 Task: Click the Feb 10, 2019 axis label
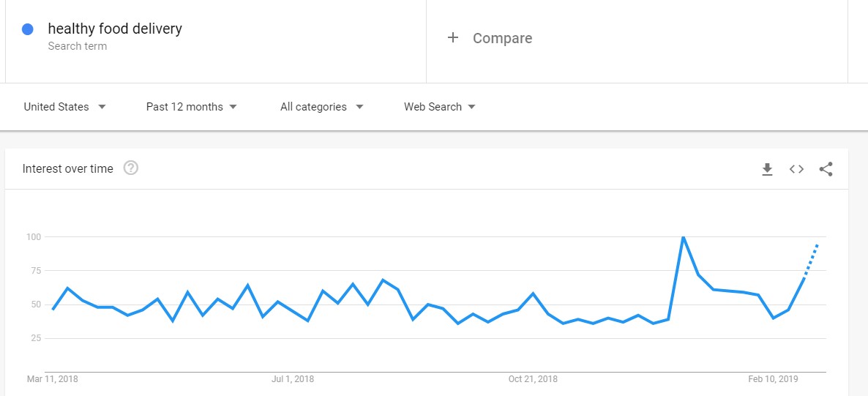tap(774, 379)
